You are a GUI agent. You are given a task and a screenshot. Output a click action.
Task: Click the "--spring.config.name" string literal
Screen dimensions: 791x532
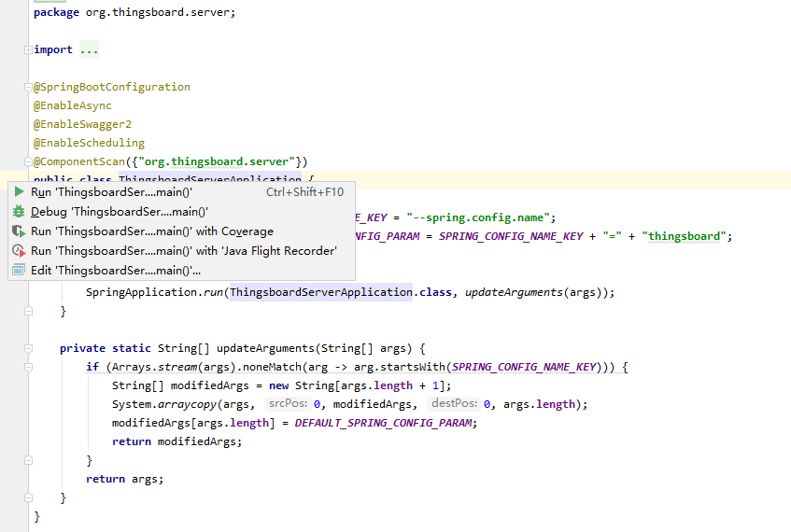(478, 217)
